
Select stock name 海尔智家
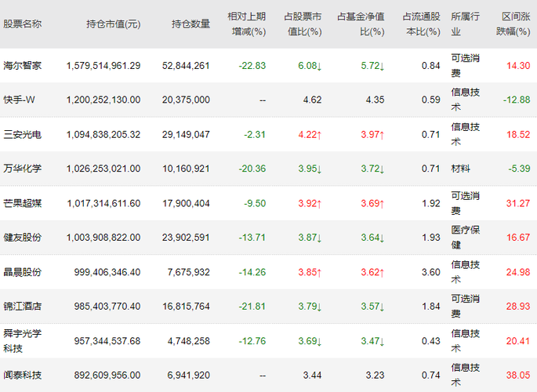(23, 65)
